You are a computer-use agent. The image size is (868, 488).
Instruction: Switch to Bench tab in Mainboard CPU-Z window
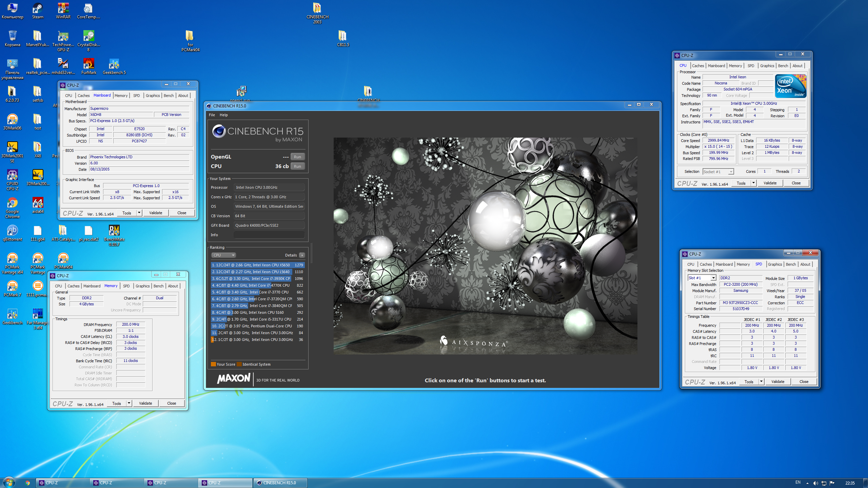point(169,96)
